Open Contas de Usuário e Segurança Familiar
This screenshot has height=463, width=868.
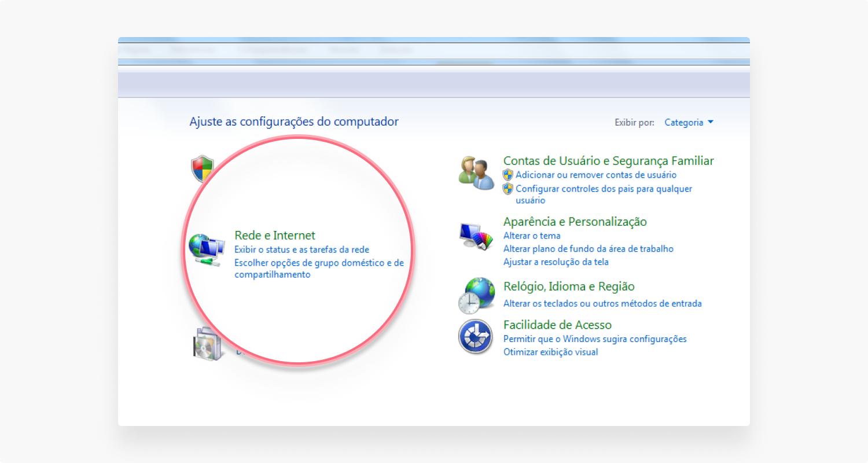click(x=609, y=161)
